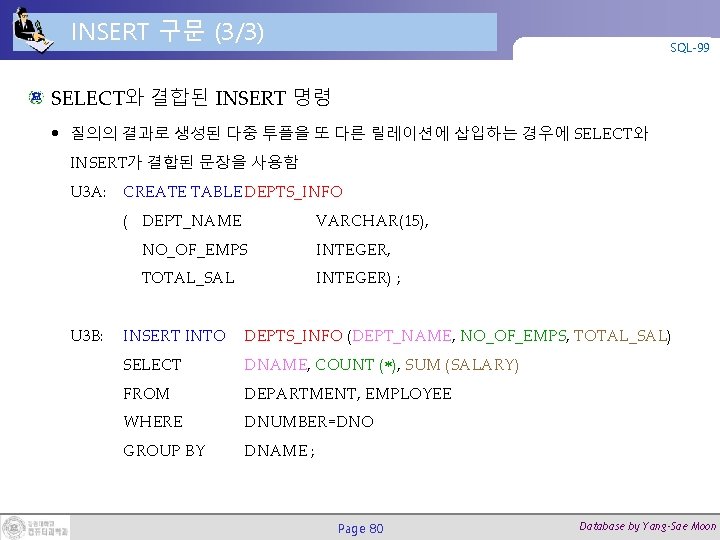Click the bullet icon beside the SELECT heading
Viewport: 720px width, 540px height.
36,97
